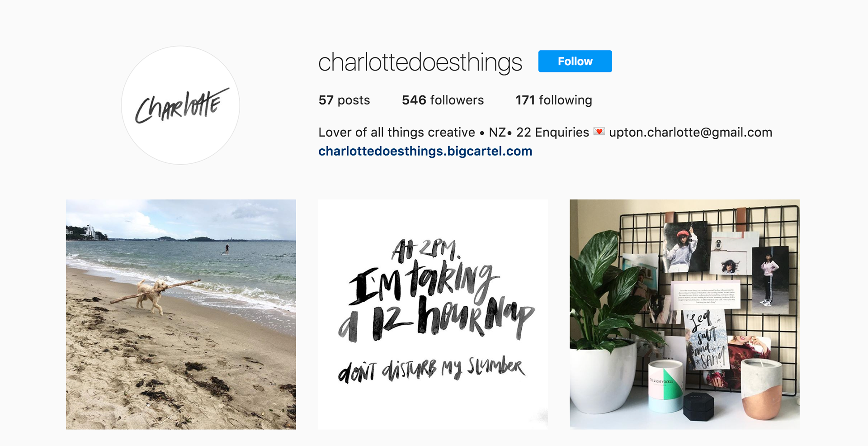Viewport: 868px width, 446px height.
Task: Click the love letter envelope emoji
Action: (599, 132)
